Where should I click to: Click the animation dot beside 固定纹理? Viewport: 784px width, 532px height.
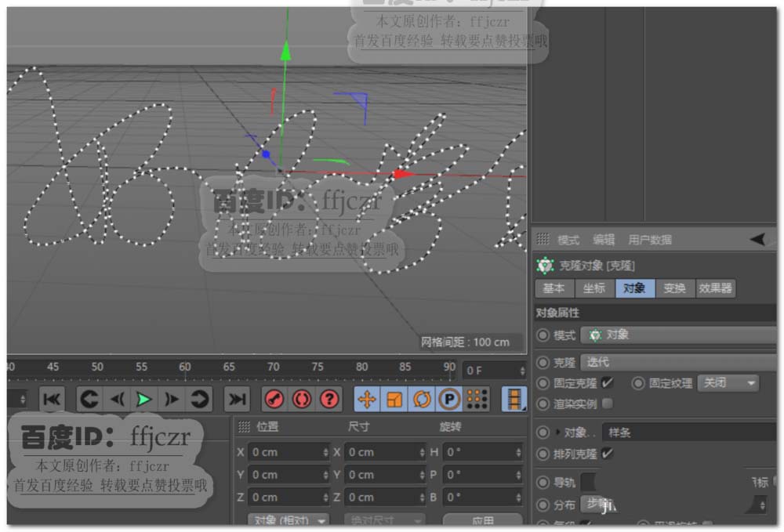(638, 383)
